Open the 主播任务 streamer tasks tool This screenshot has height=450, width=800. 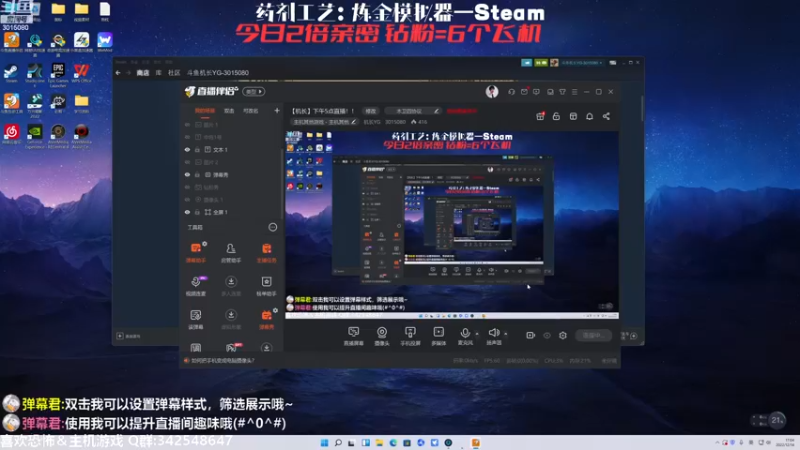click(266, 252)
